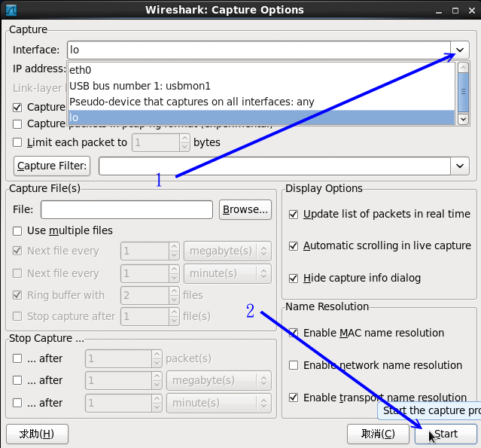Click the 取消(C) cancel button
This screenshot has height=448, width=481.
378,434
